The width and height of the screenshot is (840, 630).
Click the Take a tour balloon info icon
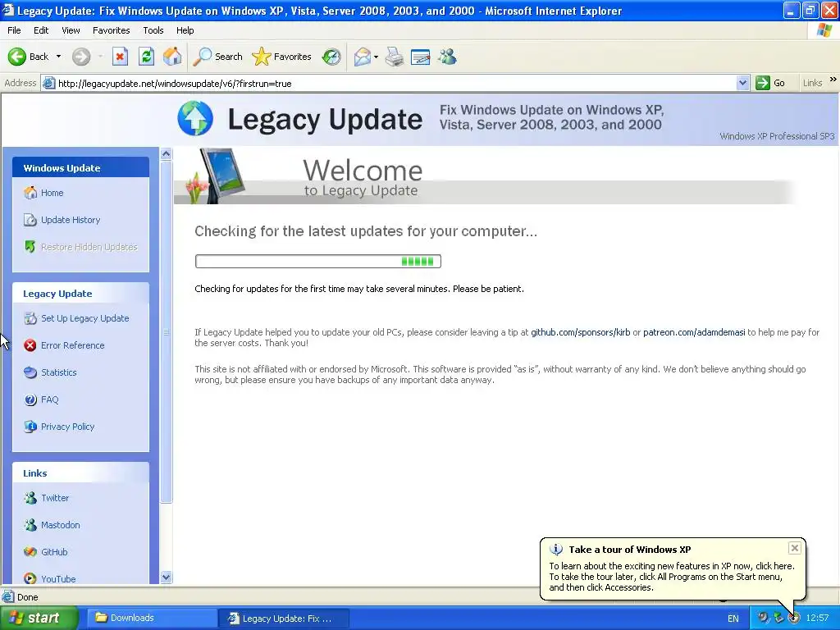[x=556, y=550]
